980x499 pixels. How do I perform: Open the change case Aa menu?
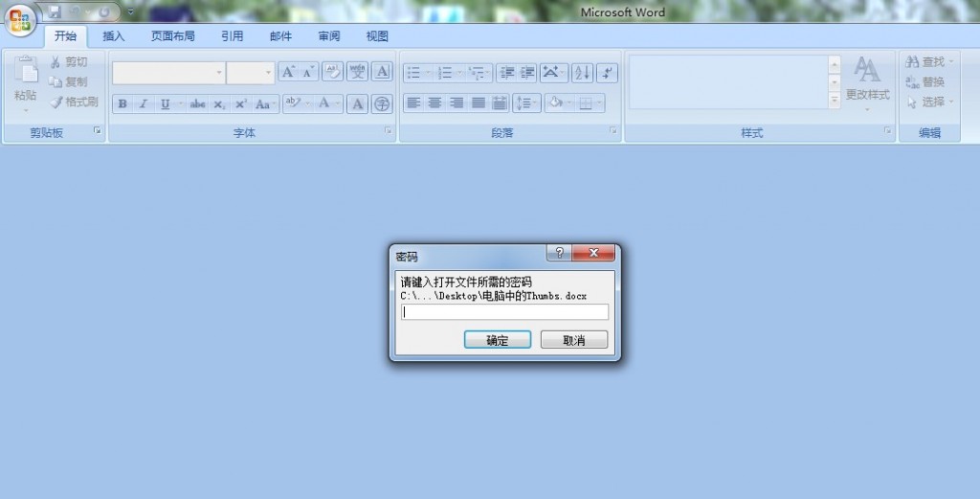click(x=265, y=103)
